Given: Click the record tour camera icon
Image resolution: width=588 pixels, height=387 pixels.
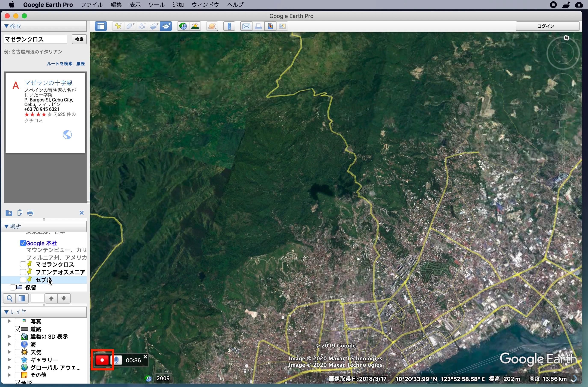Looking at the screenshot, I should point(166,26).
